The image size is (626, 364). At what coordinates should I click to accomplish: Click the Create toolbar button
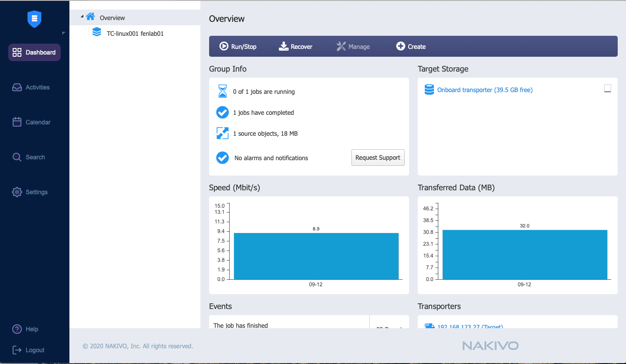[411, 47]
